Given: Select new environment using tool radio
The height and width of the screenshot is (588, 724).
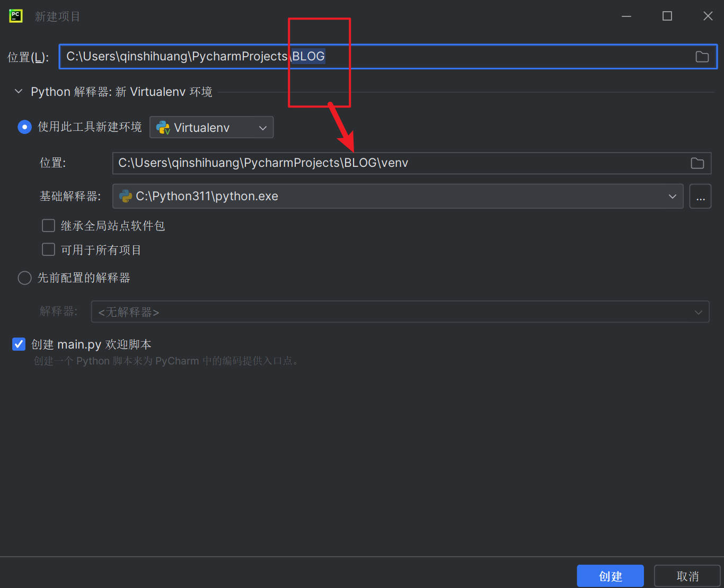Looking at the screenshot, I should tap(24, 127).
